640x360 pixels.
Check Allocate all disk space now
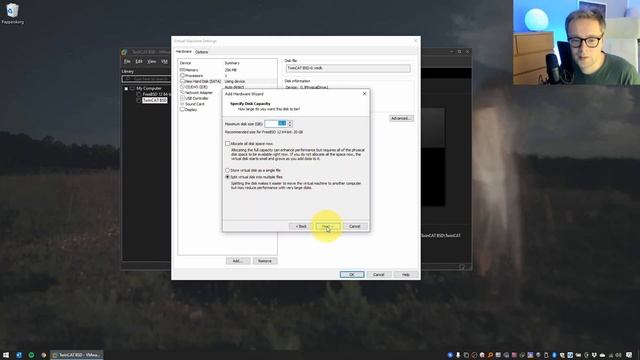(x=227, y=144)
